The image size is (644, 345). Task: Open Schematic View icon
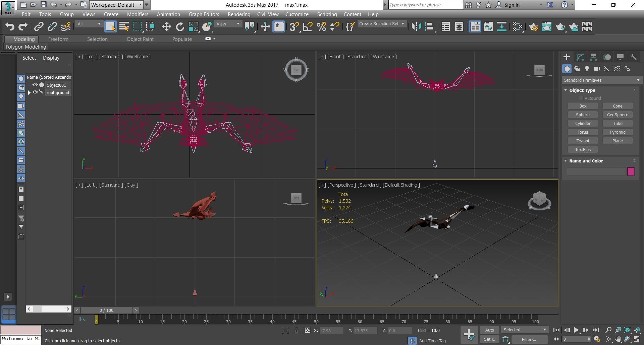pyautogui.click(x=501, y=27)
